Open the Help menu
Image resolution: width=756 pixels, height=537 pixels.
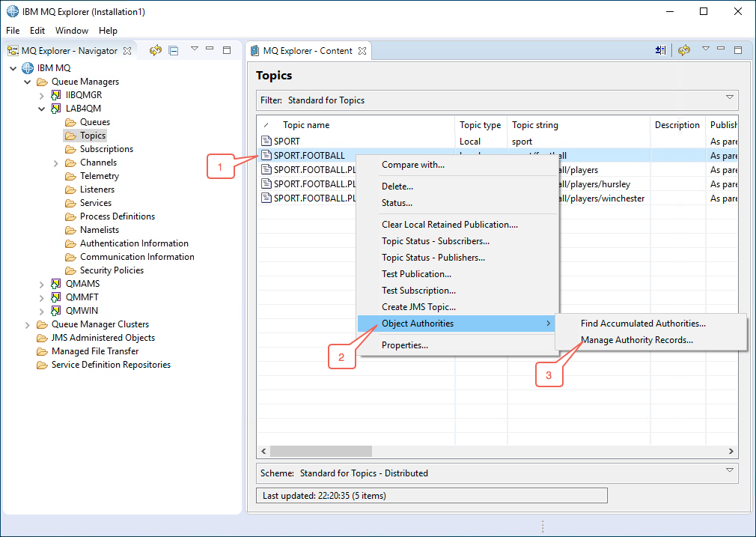108,31
